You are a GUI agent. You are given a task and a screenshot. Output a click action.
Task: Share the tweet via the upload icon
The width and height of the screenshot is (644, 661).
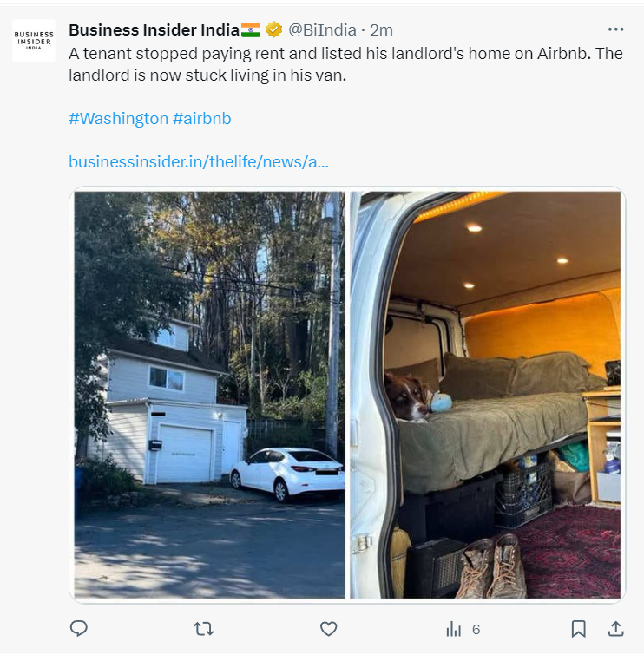point(615,629)
